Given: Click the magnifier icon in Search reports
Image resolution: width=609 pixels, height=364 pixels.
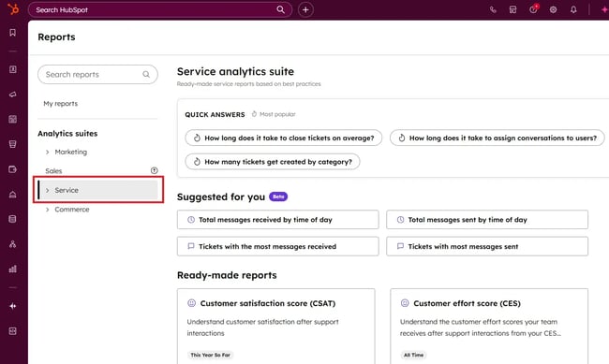Looking at the screenshot, I should pyautogui.click(x=146, y=74).
